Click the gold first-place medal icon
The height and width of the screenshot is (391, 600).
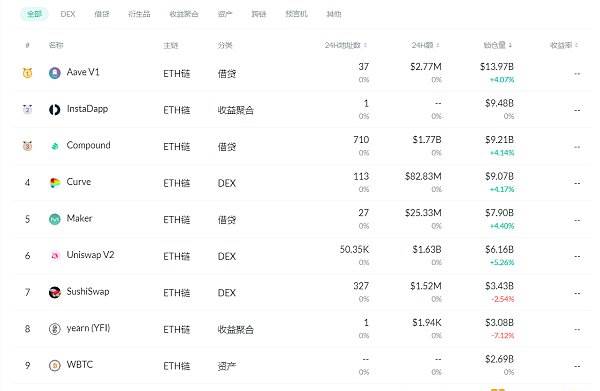click(27, 73)
